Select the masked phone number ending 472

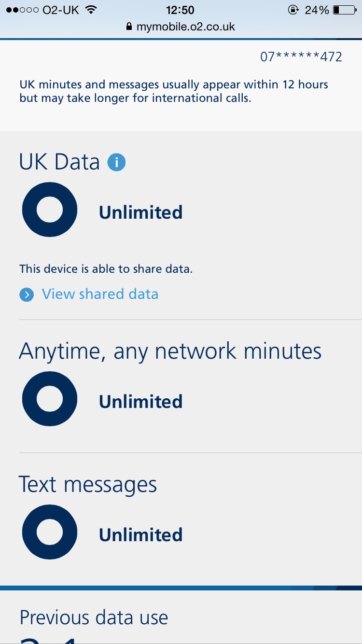coord(301,57)
